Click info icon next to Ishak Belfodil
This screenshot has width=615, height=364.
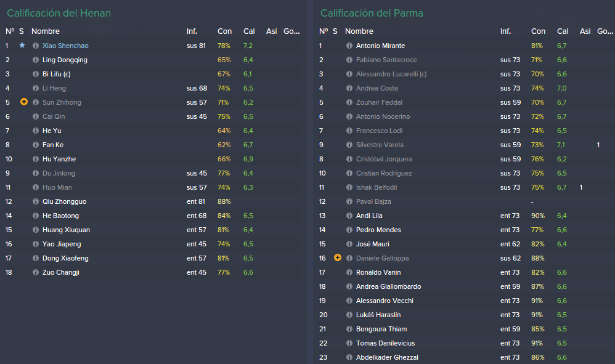click(x=349, y=187)
